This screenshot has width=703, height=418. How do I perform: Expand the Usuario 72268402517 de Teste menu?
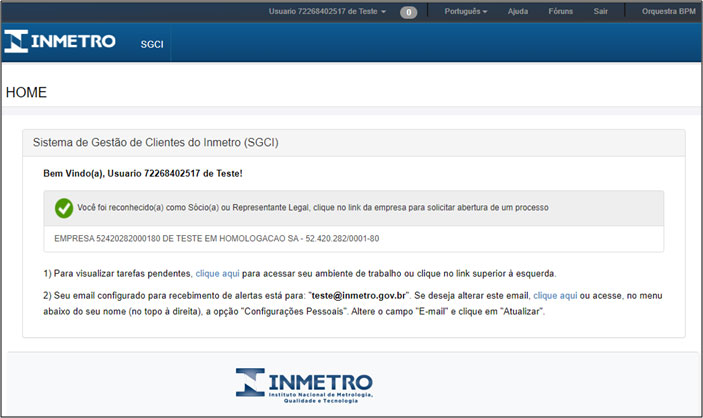(x=327, y=12)
